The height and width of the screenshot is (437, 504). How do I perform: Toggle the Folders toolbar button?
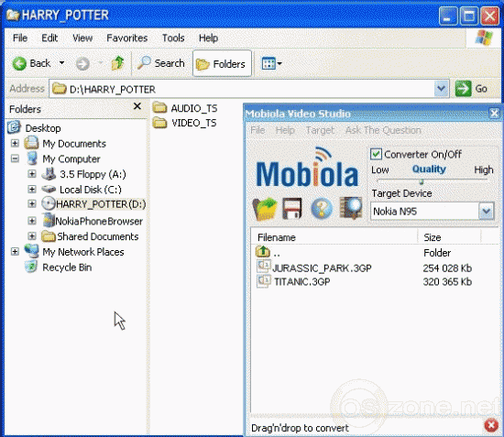[x=222, y=63]
